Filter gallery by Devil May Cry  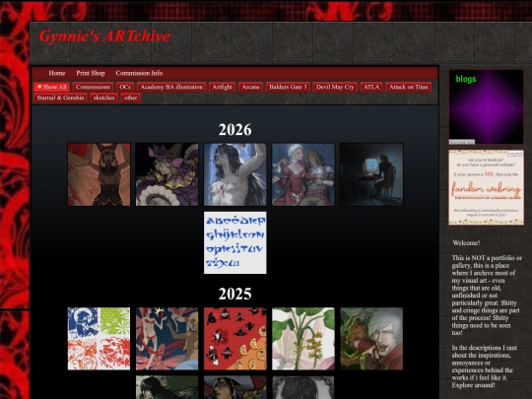[x=335, y=87]
